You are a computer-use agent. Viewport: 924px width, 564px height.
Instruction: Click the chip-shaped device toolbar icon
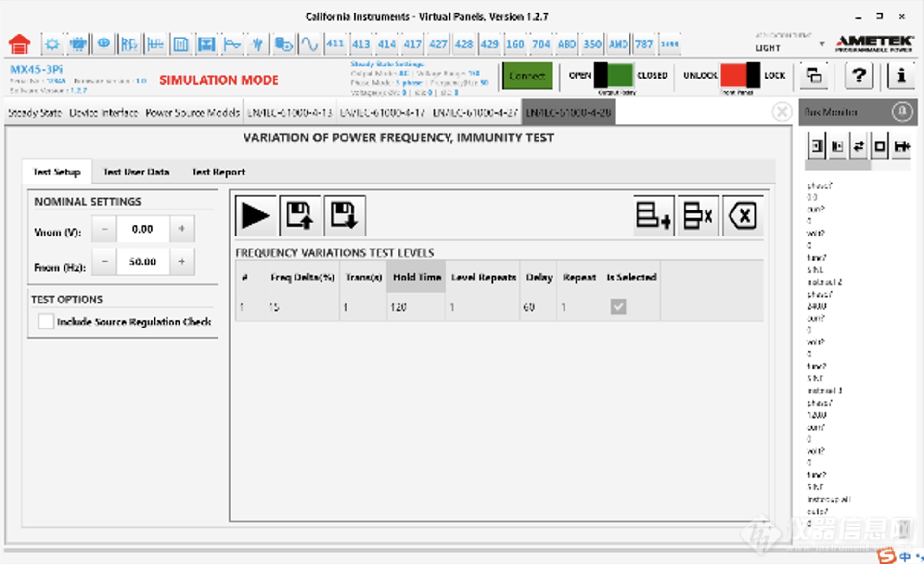77,44
